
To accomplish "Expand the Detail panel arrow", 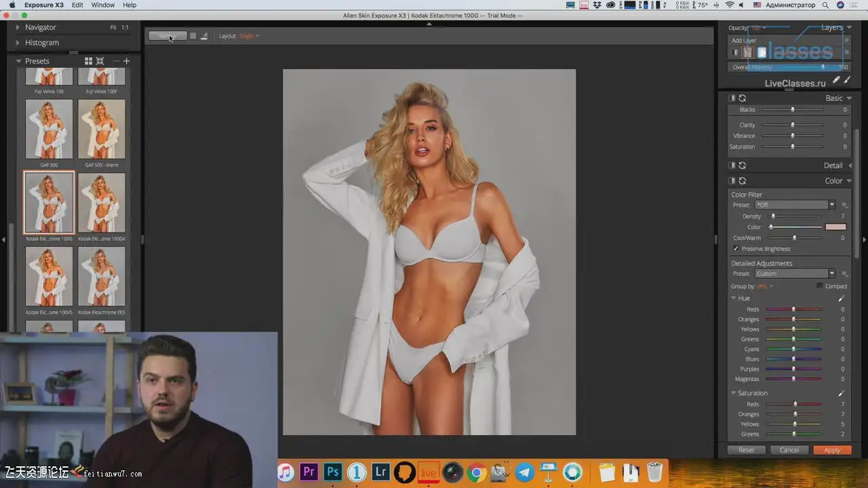I will coord(850,165).
